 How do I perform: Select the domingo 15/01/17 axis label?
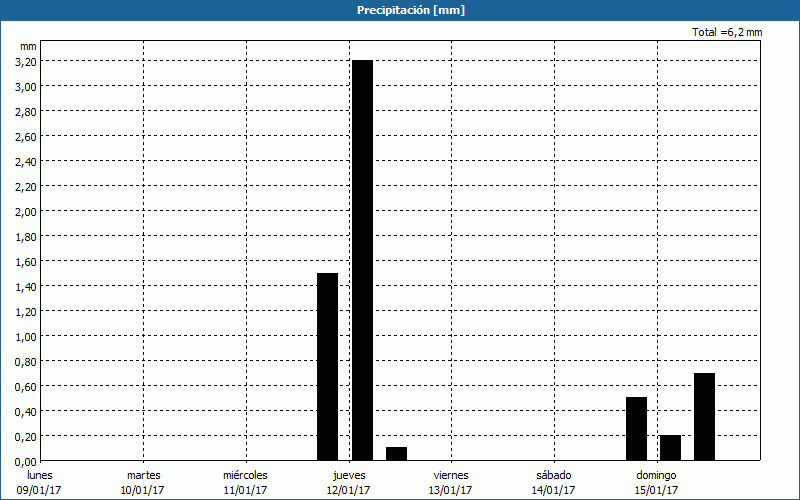click(x=656, y=482)
